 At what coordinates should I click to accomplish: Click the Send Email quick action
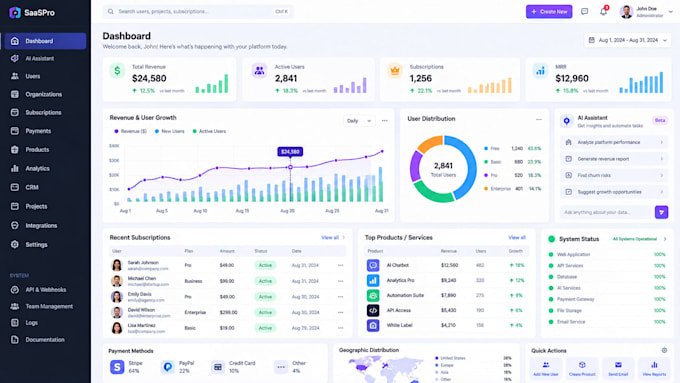click(x=618, y=368)
